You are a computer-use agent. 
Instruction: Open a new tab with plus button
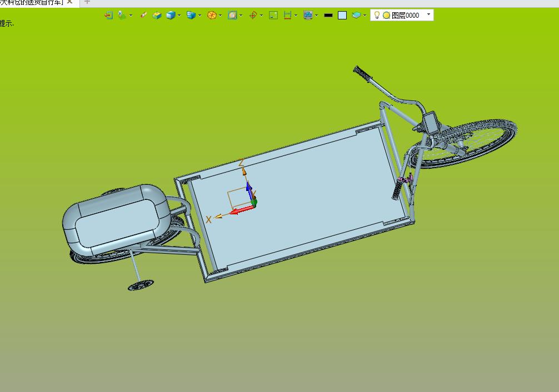(x=87, y=2)
